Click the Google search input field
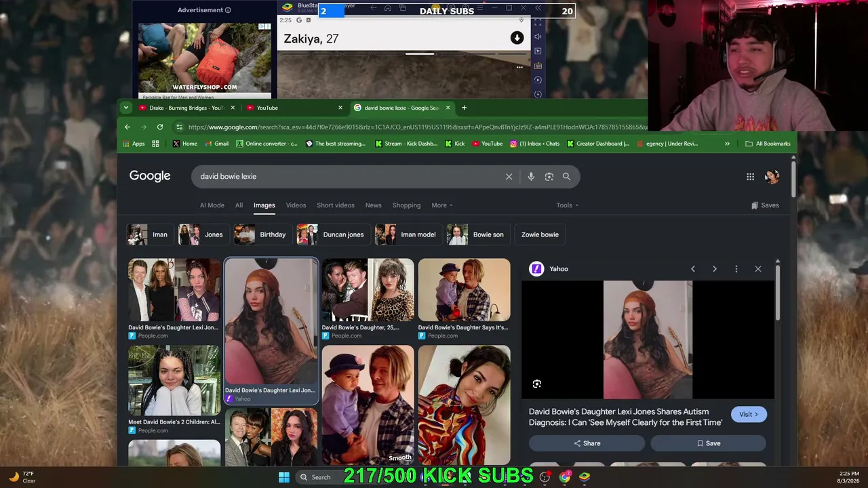This screenshot has height=488, width=868. click(x=349, y=176)
